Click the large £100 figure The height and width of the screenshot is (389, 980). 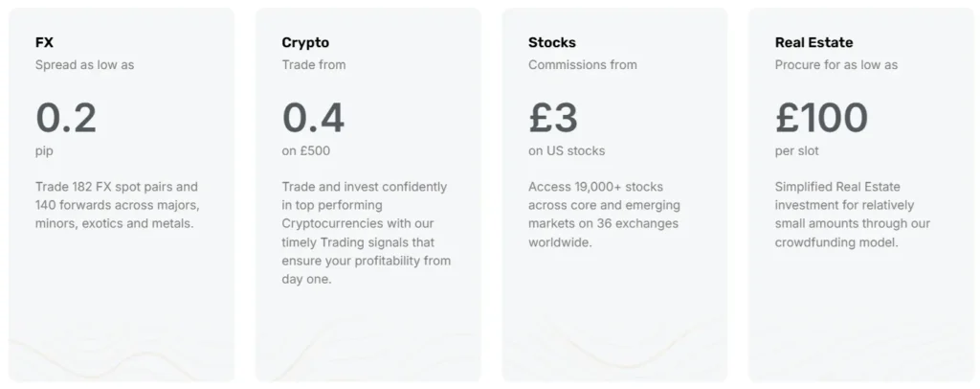pyautogui.click(x=821, y=118)
